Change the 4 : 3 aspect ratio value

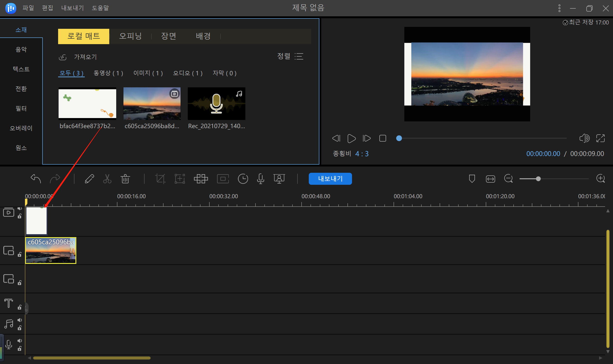[x=362, y=154]
